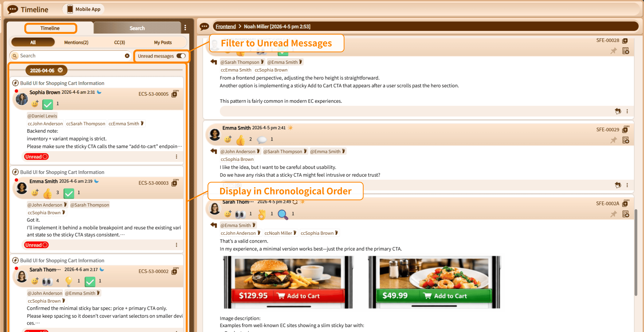Open the Frontend breadcrumb link

(x=225, y=27)
